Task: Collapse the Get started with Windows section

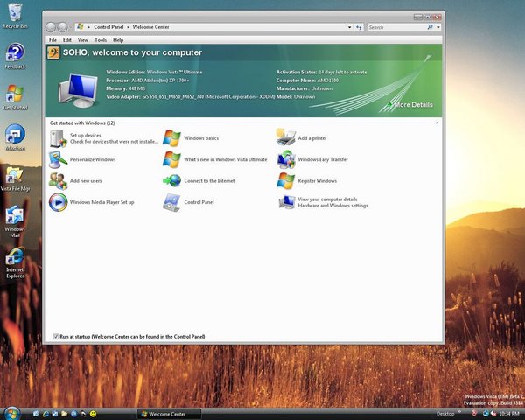Action: (437, 122)
